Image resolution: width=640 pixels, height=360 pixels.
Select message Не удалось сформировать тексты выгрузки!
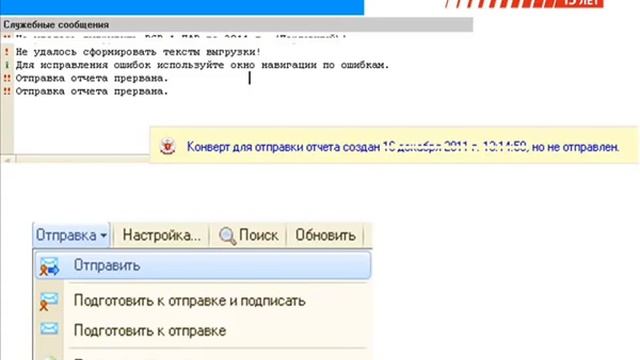tap(138, 52)
